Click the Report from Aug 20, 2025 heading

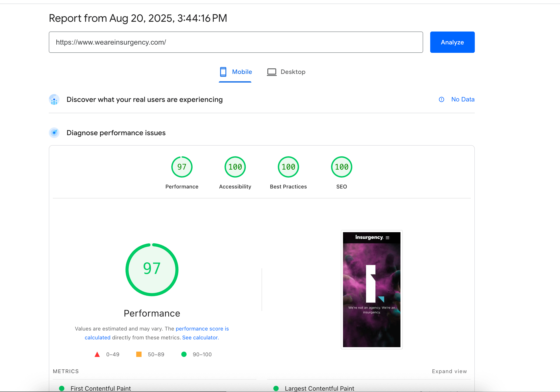pyautogui.click(x=138, y=18)
